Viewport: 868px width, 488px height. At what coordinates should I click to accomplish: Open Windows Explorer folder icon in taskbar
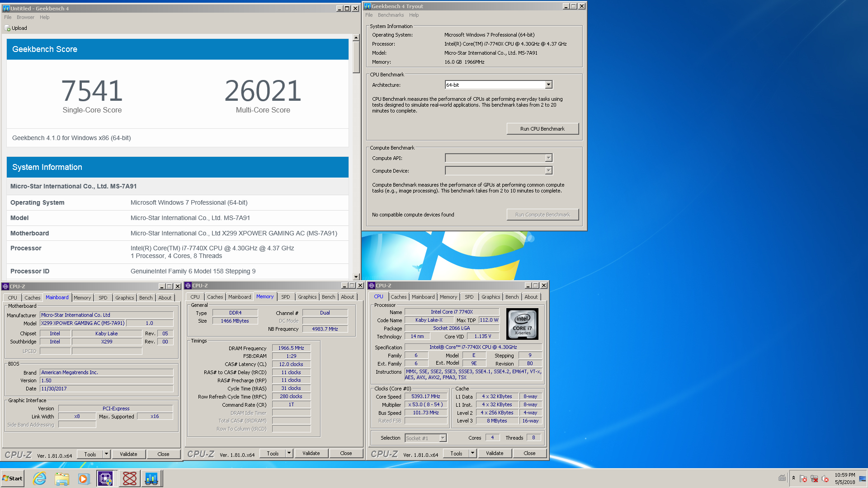click(62, 479)
